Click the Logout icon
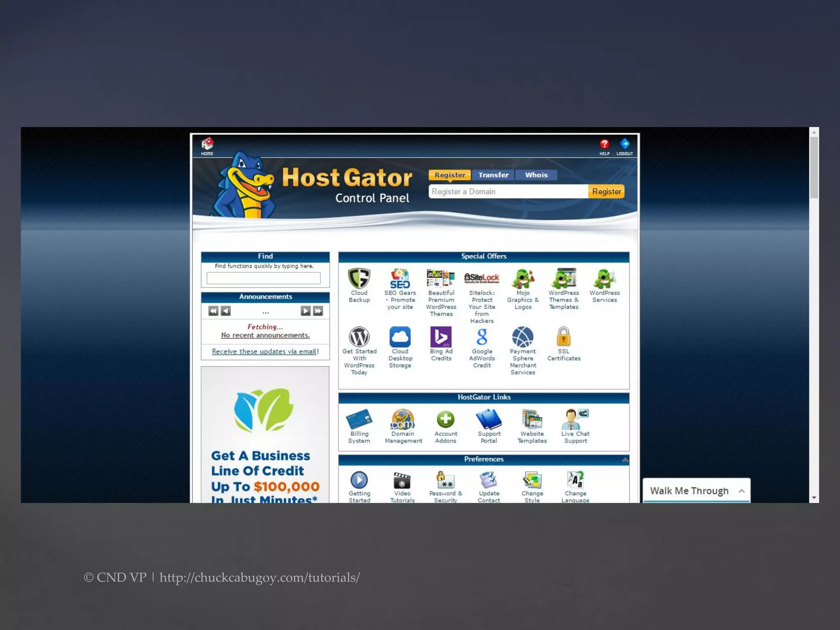Screen dimensions: 840x630 pos(624,147)
